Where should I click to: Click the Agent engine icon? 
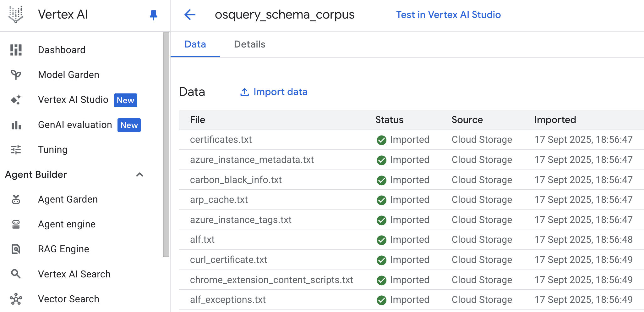(x=16, y=224)
